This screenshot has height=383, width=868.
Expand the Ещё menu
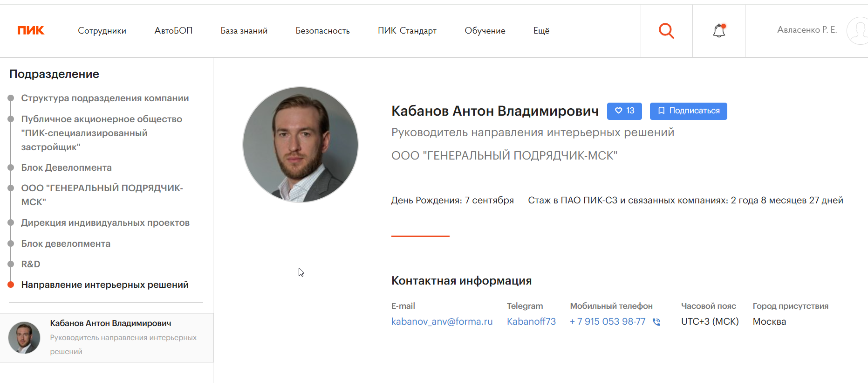tap(541, 31)
